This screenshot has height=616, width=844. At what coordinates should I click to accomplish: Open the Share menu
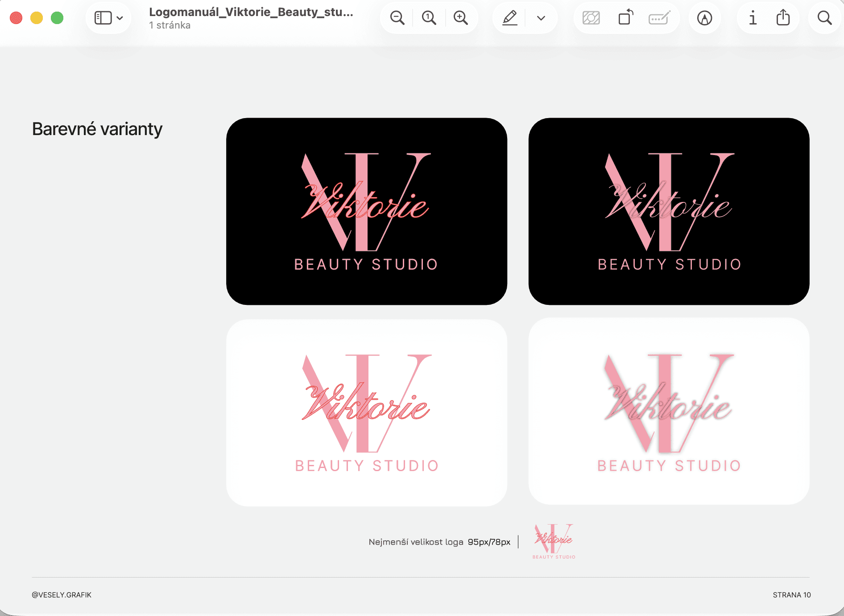coord(783,17)
